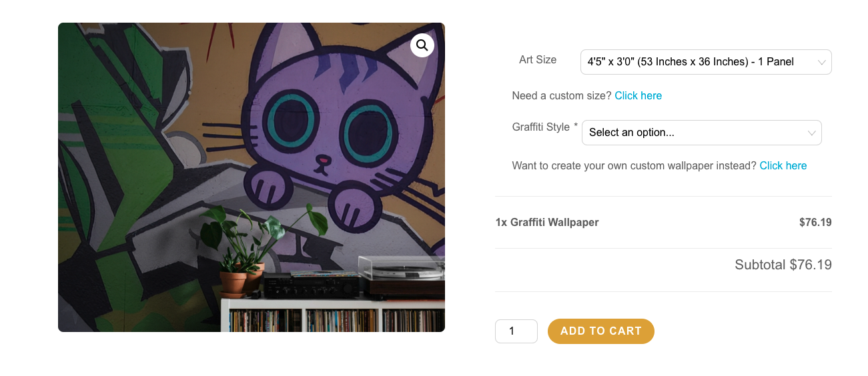
Task: Open the magnifier zoom icon on product image
Action: tap(422, 45)
